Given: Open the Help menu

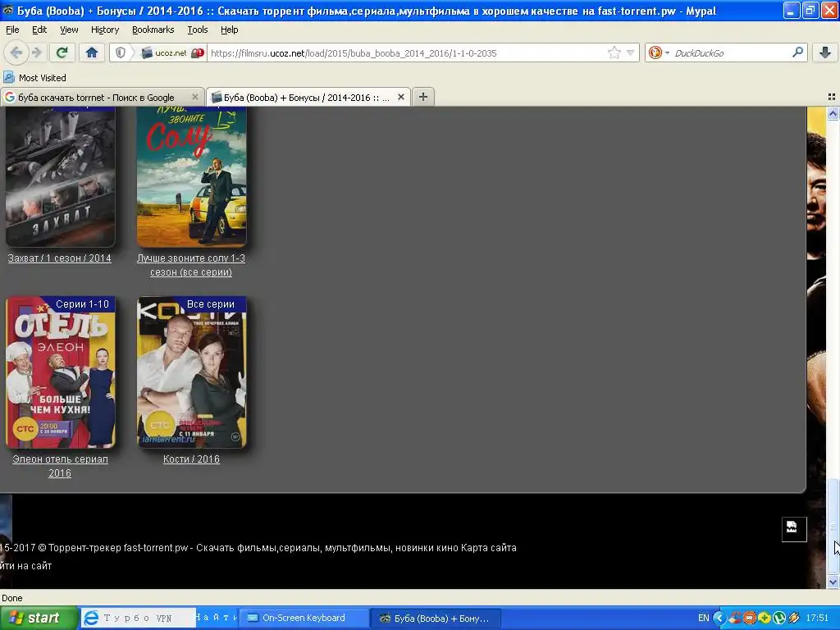Looking at the screenshot, I should 230,30.
